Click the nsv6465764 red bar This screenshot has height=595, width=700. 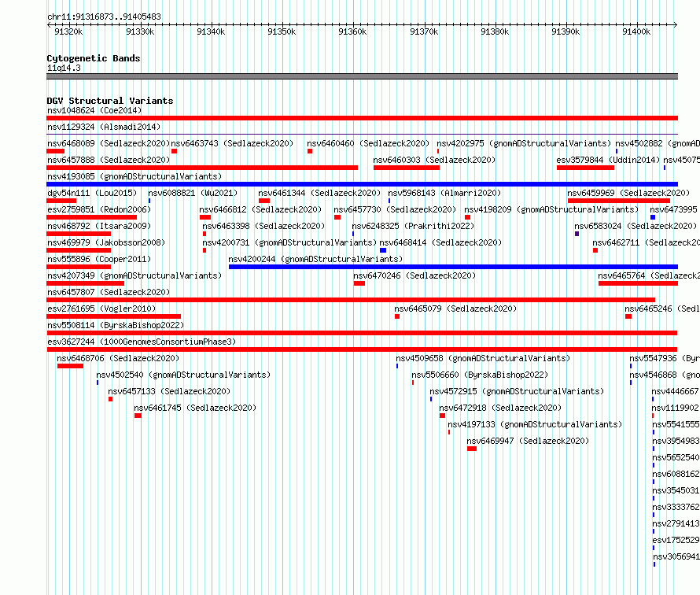tap(638, 283)
